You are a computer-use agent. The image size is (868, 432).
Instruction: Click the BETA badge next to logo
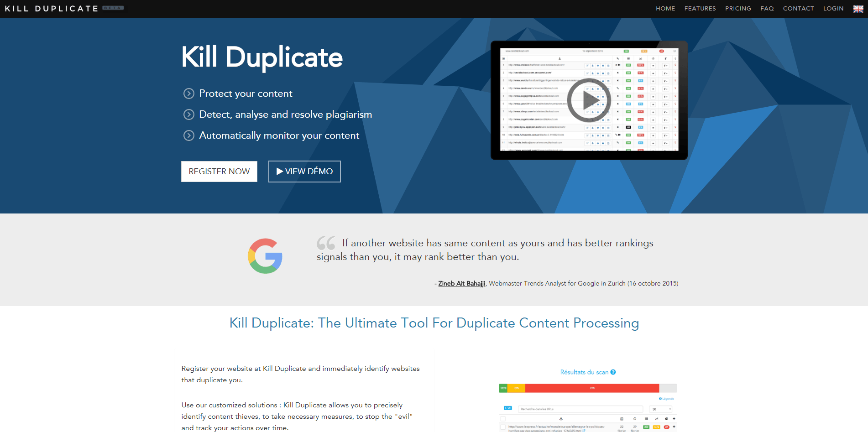click(x=113, y=8)
